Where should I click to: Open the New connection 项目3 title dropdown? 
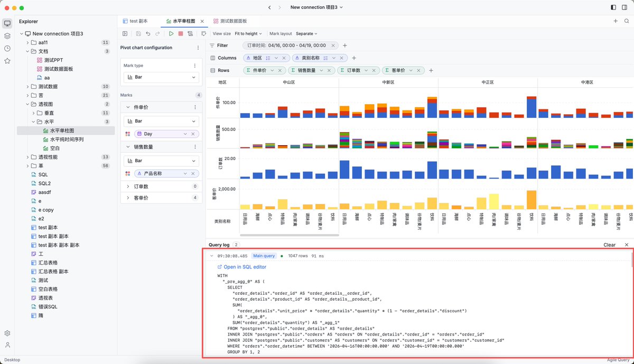pyautogui.click(x=316, y=7)
